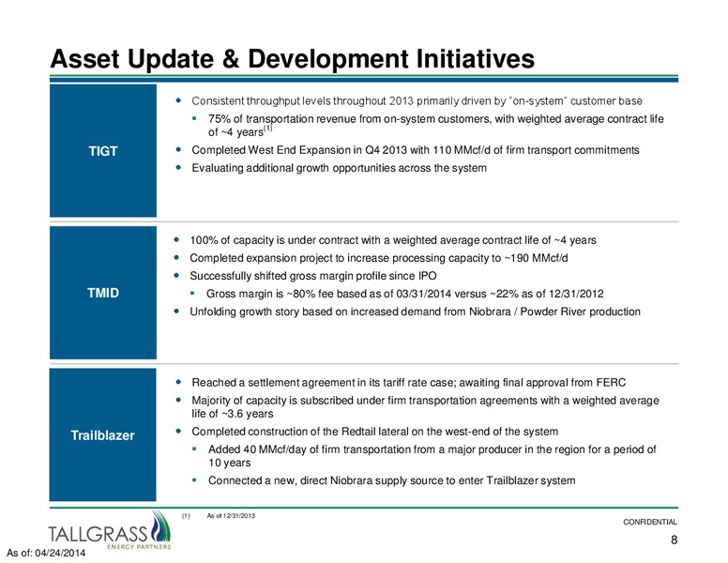Click the ENERGY PARTNERS tagline text
Viewport: 728px width, 563px height.
139,547
